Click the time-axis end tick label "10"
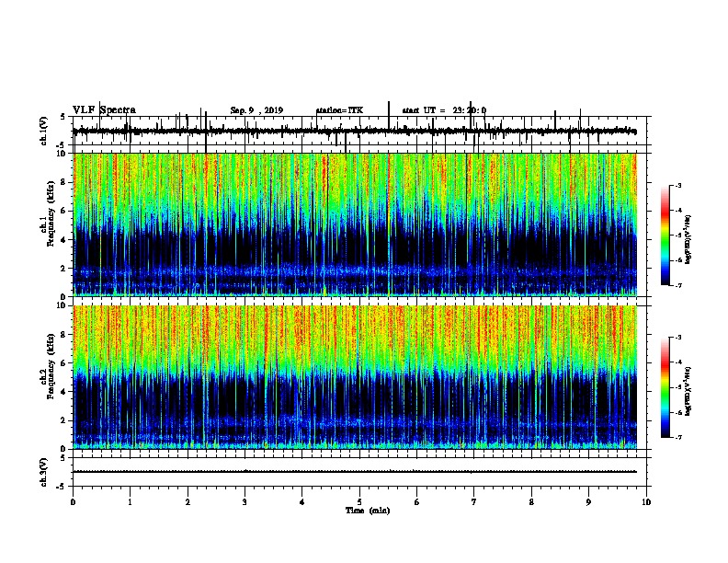The height and width of the screenshot is (563, 728). [x=646, y=502]
